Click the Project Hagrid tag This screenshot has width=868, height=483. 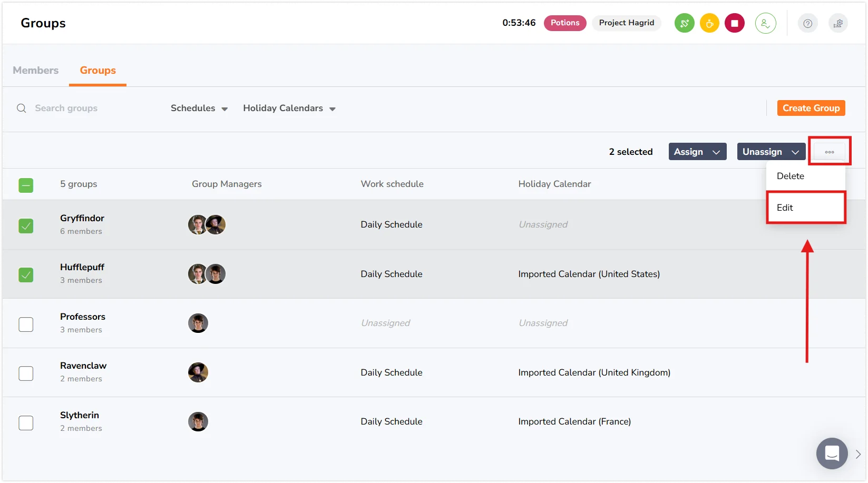click(627, 23)
